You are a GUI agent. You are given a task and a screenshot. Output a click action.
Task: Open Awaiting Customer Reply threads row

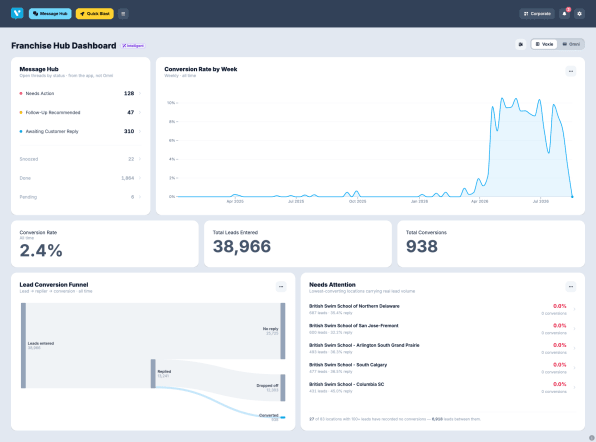click(81, 131)
